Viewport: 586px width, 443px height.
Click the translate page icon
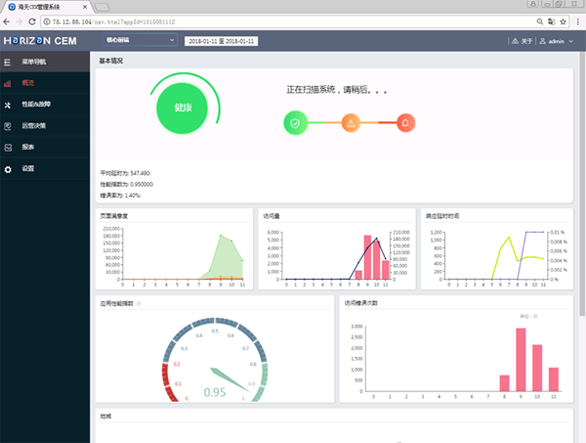click(551, 22)
